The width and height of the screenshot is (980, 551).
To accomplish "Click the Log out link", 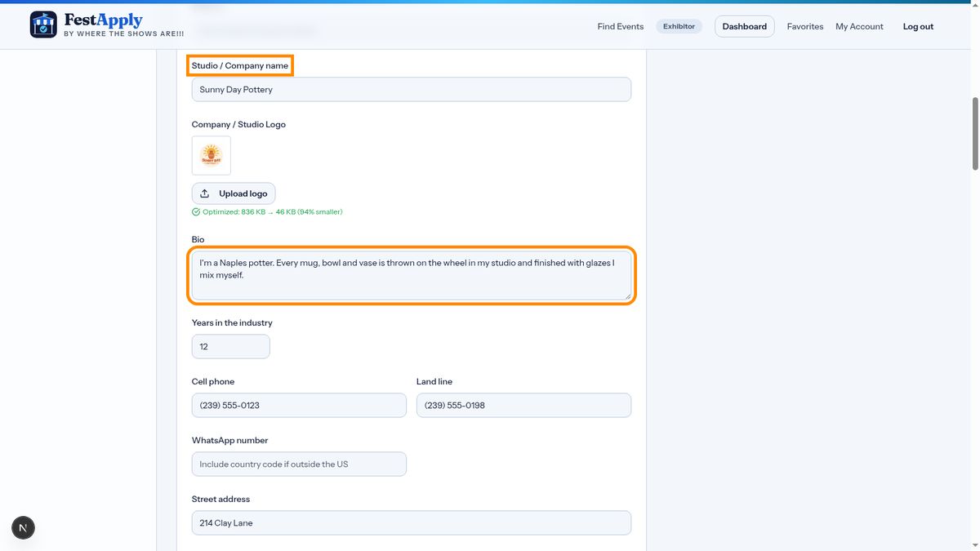I will pos(918,26).
